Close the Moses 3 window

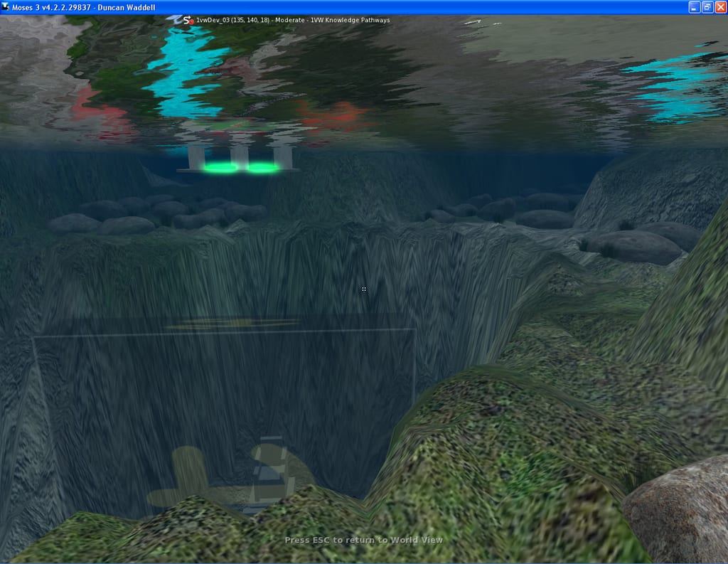coord(721,7)
